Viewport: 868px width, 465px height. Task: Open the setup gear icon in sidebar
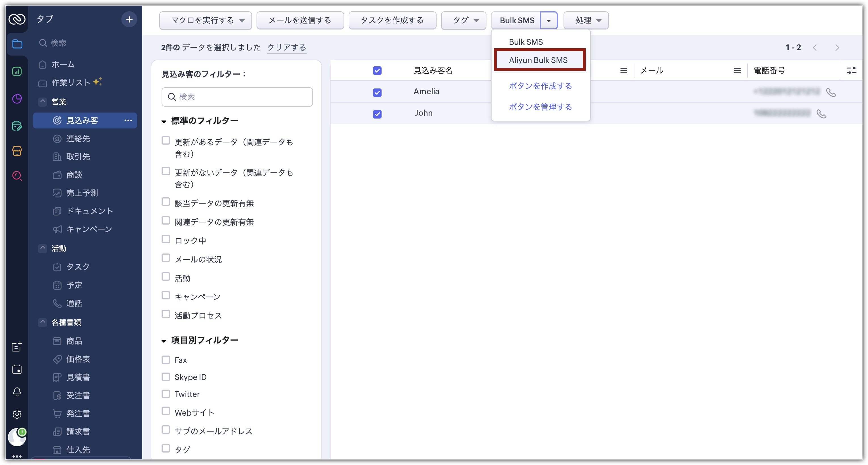tap(17, 414)
